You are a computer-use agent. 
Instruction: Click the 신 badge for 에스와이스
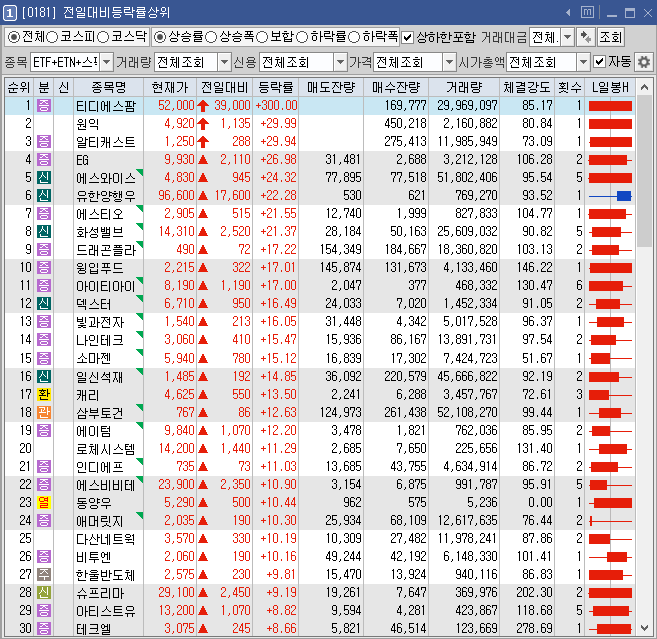coord(44,177)
